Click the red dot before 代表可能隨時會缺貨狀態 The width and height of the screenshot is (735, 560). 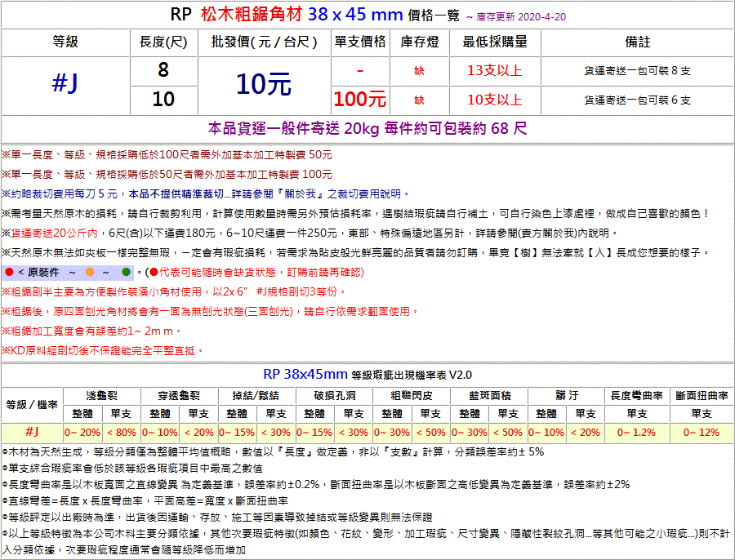[x=154, y=273]
